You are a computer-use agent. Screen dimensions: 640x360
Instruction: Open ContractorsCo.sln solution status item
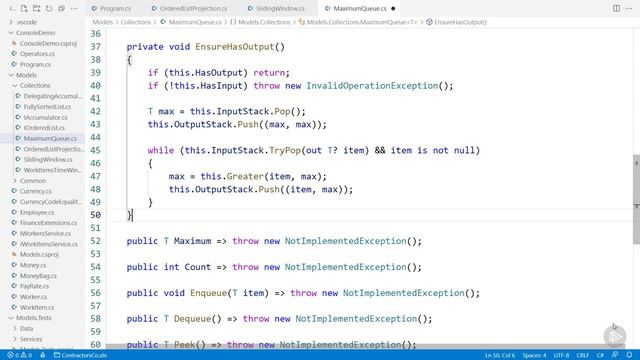[x=80, y=355]
